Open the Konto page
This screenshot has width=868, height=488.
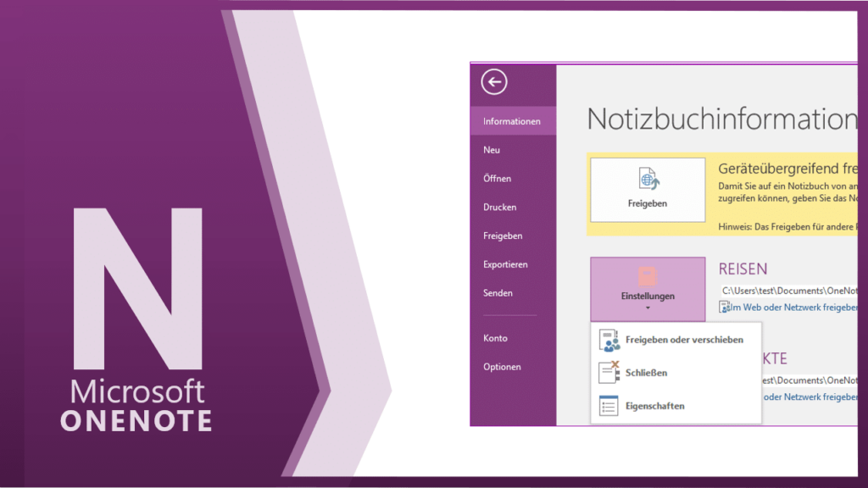click(495, 338)
